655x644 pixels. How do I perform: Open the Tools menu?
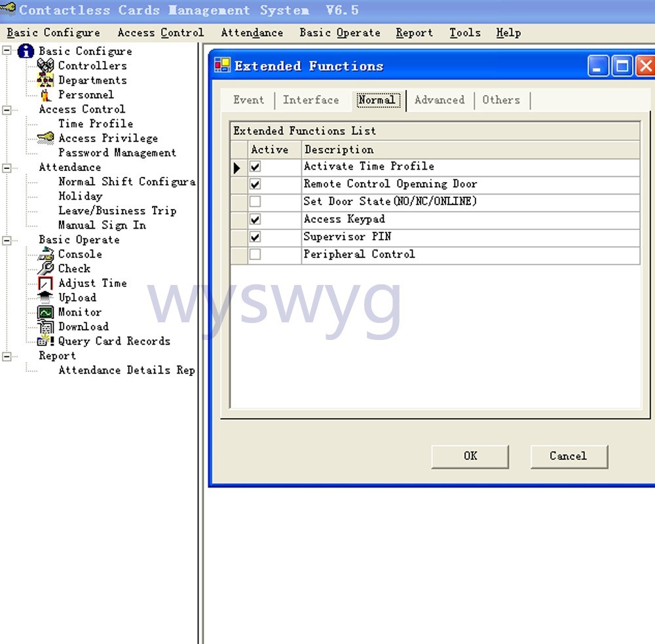pyautogui.click(x=464, y=33)
